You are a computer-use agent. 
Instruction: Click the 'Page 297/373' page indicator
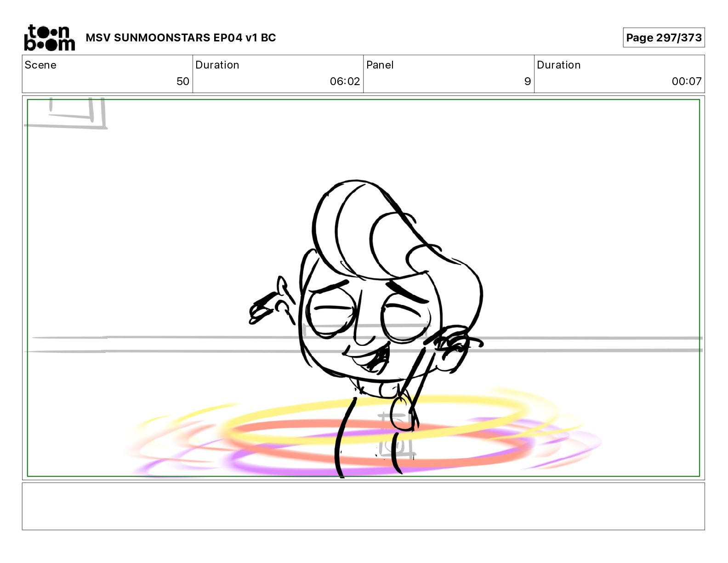(x=664, y=38)
